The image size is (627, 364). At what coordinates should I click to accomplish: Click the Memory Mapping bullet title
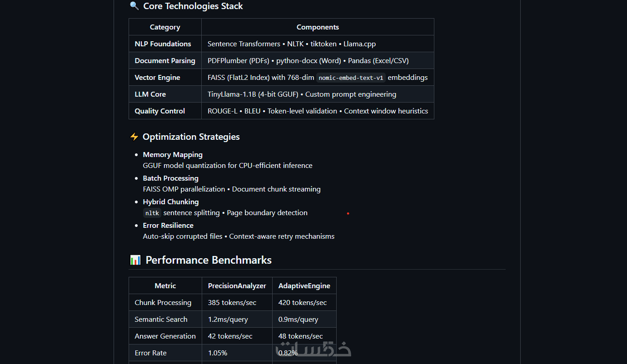(x=173, y=155)
